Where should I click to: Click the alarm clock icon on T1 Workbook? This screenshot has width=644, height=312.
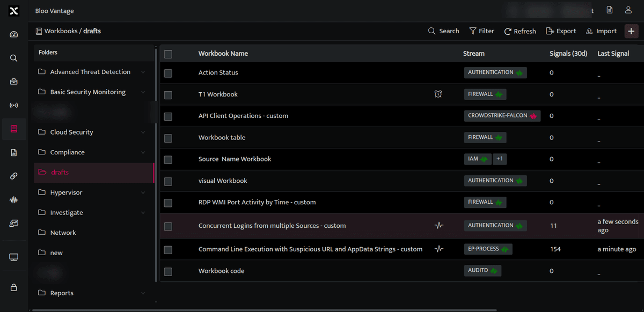point(438,94)
